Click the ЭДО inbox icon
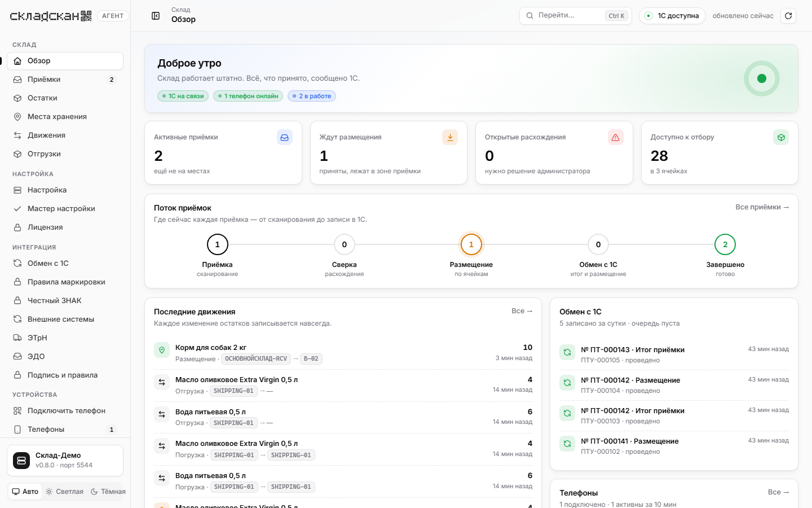 click(17, 357)
